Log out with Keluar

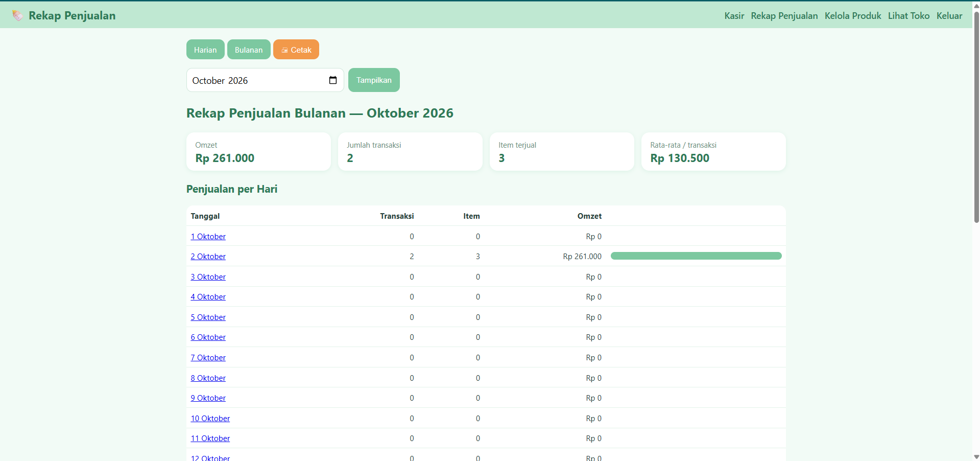pos(949,16)
